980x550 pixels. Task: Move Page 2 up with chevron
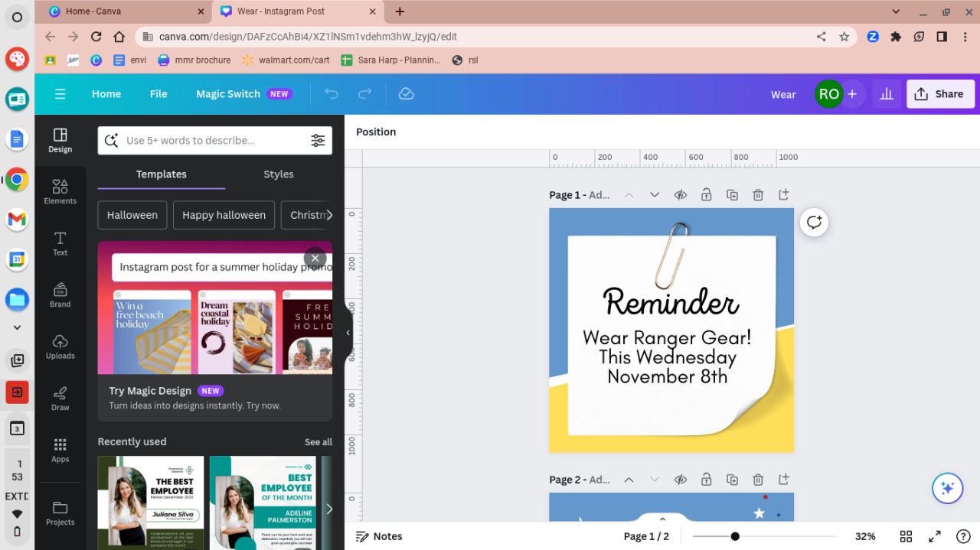(629, 480)
